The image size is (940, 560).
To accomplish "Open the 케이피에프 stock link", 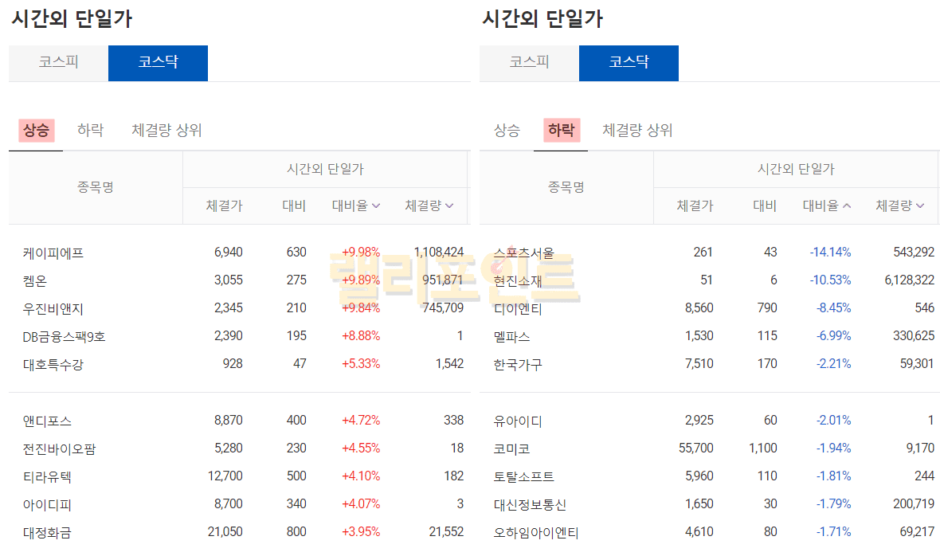I will pos(53,253).
